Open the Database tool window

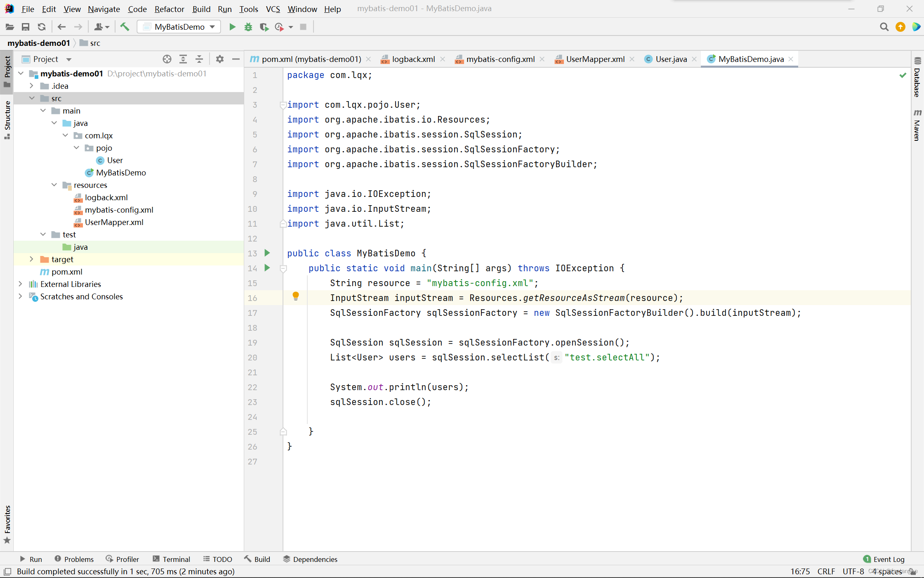point(917,77)
